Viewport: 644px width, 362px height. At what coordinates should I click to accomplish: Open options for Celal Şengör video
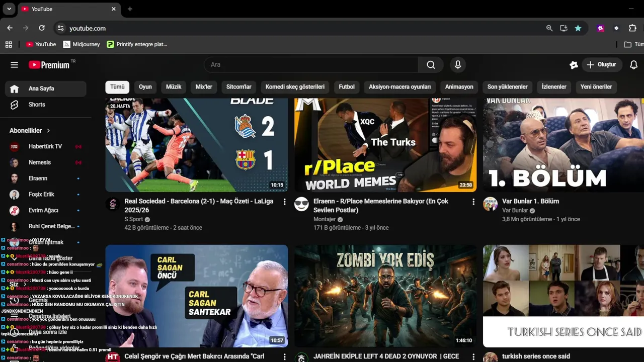click(284, 357)
